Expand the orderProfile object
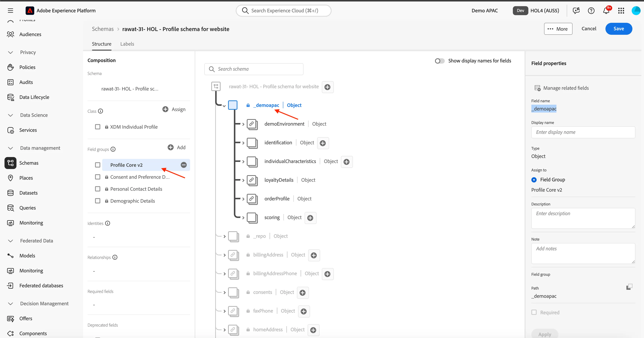 [243, 199]
